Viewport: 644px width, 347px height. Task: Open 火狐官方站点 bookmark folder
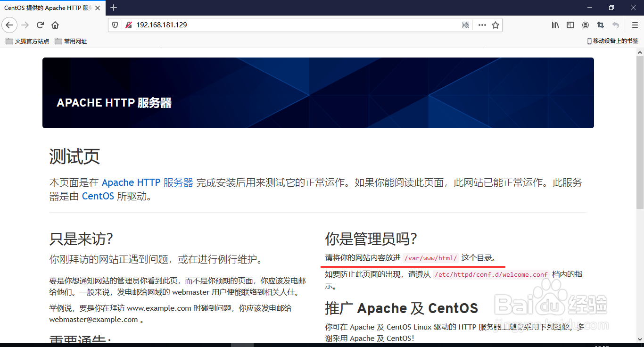click(x=27, y=41)
